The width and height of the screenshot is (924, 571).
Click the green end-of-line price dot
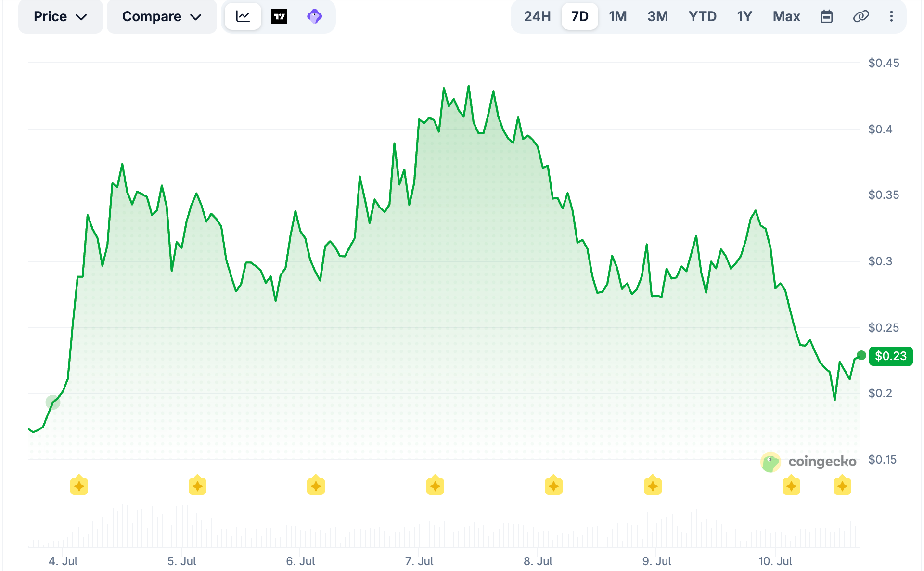(x=861, y=355)
